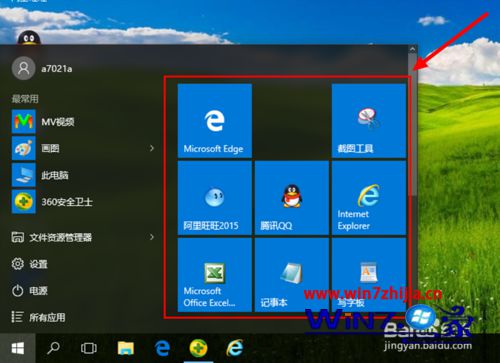Launch the 腾讯QQ tile
Screen dimensions: 500x363
tap(292, 198)
